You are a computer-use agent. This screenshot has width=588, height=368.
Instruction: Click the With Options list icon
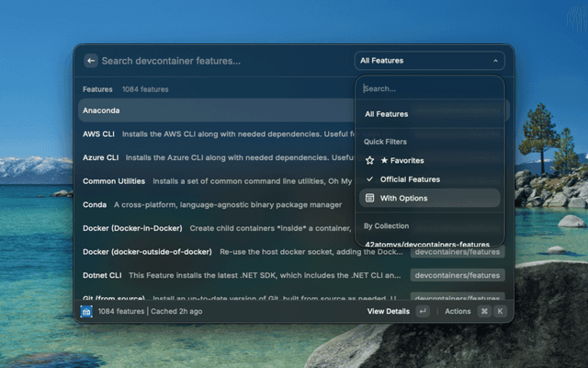pos(369,198)
